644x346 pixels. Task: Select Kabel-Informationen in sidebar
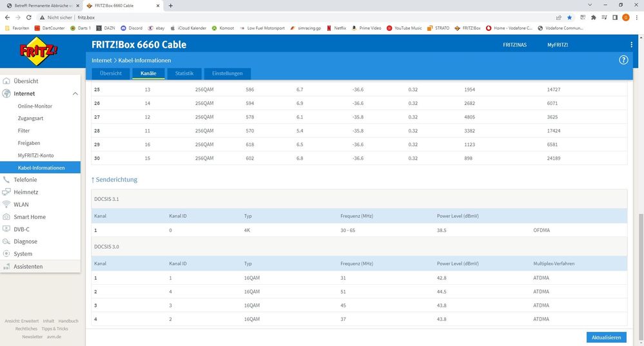(x=40, y=168)
